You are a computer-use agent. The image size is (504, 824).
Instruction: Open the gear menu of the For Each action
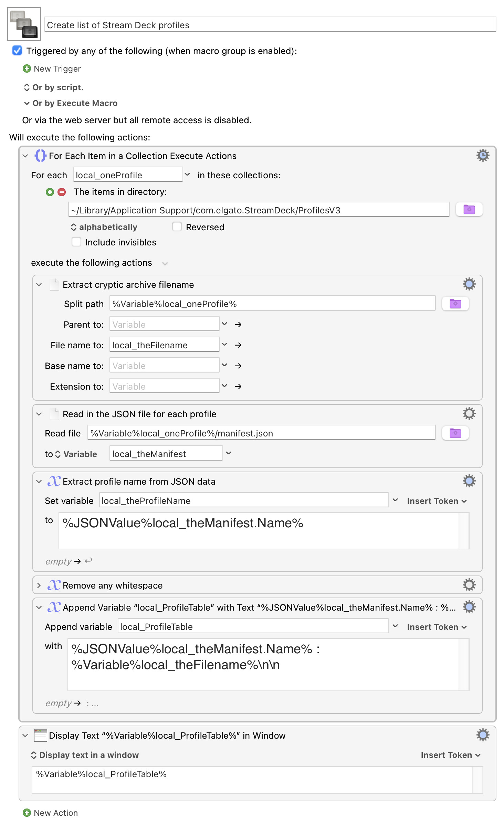click(x=483, y=156)
